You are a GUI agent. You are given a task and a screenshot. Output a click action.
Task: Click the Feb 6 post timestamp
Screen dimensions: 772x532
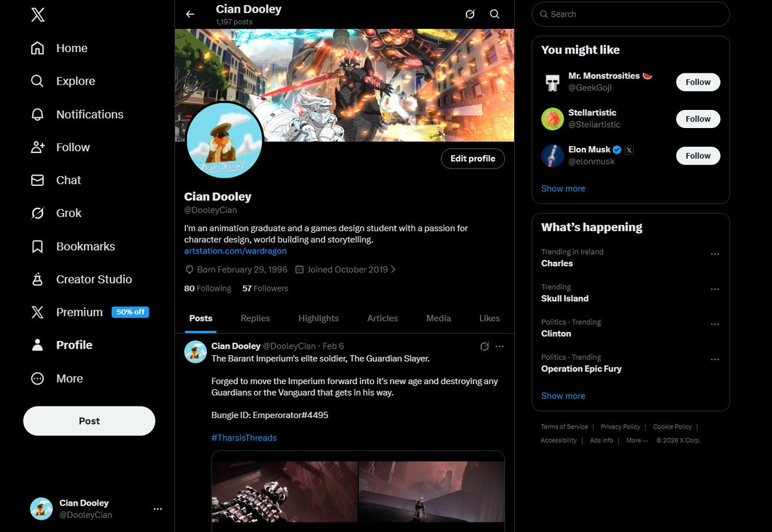point(333,346)
